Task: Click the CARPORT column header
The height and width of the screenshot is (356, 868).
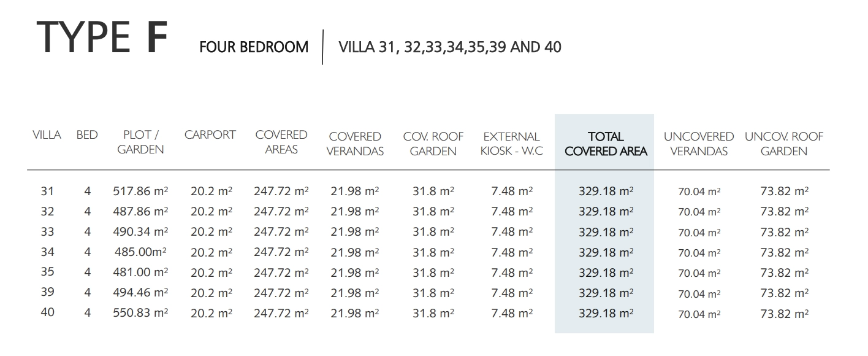Action: [210, 135]
